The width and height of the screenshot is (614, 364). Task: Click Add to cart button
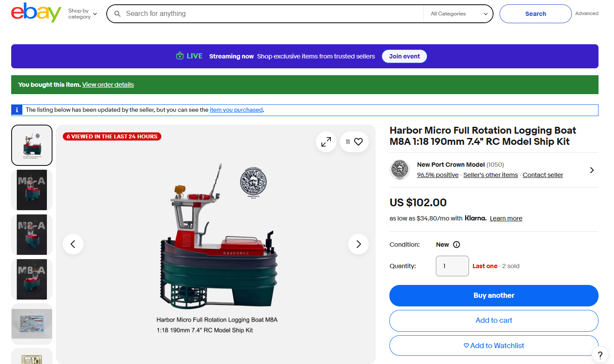pyautogui.click(x=494, y=321)
